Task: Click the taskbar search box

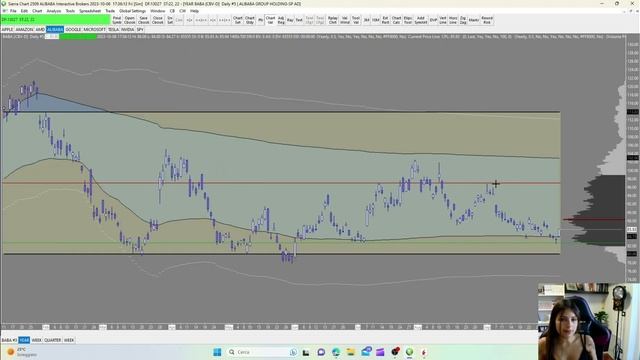Action: [261, 352]
